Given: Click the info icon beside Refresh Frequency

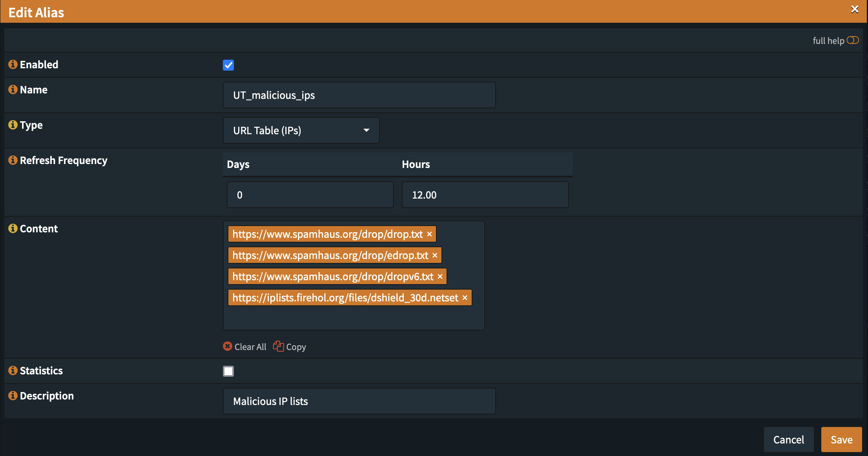Looking at the screenshot, I should (13, 160).
